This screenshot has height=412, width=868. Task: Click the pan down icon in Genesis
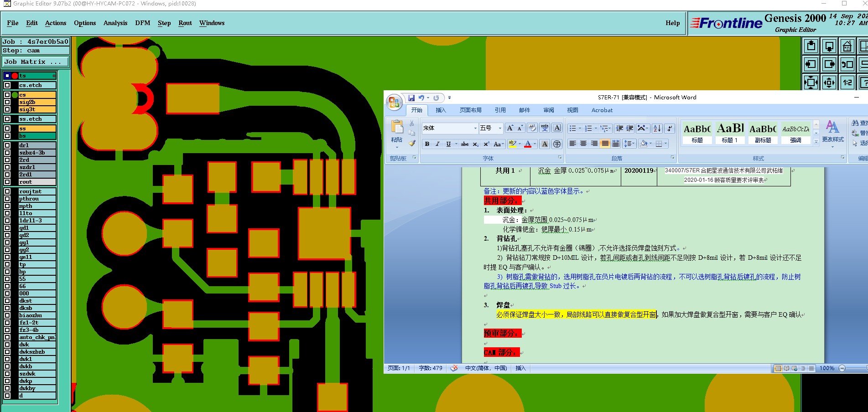[829, 46]
